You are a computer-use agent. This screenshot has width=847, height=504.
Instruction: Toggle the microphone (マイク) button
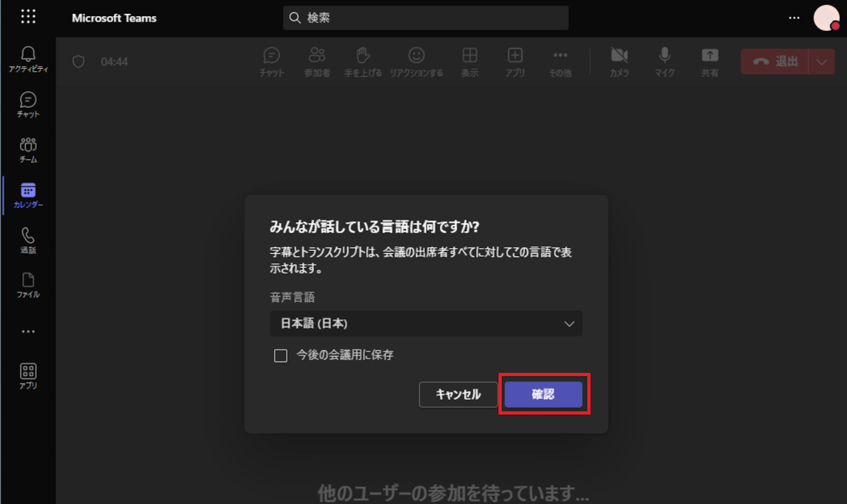tap(664, 62)
